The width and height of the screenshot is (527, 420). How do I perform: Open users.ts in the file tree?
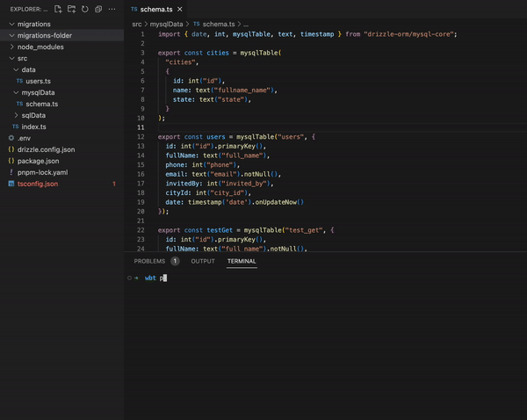(39, 81)
